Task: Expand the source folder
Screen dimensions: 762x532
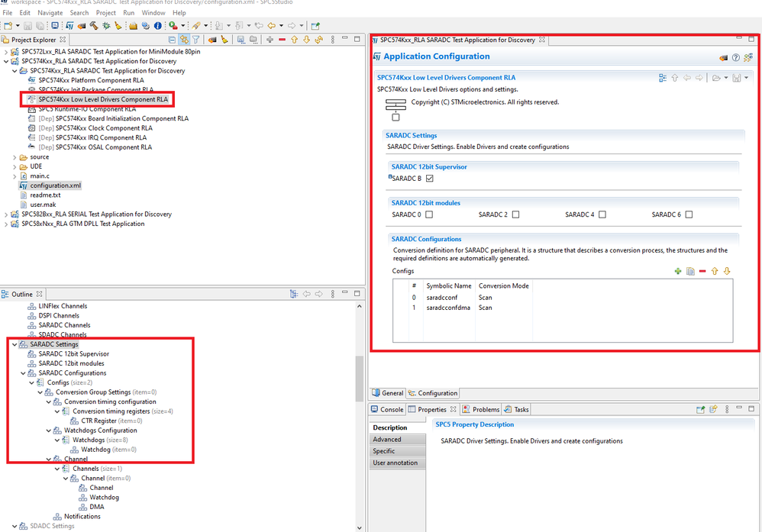Action: 15,157
